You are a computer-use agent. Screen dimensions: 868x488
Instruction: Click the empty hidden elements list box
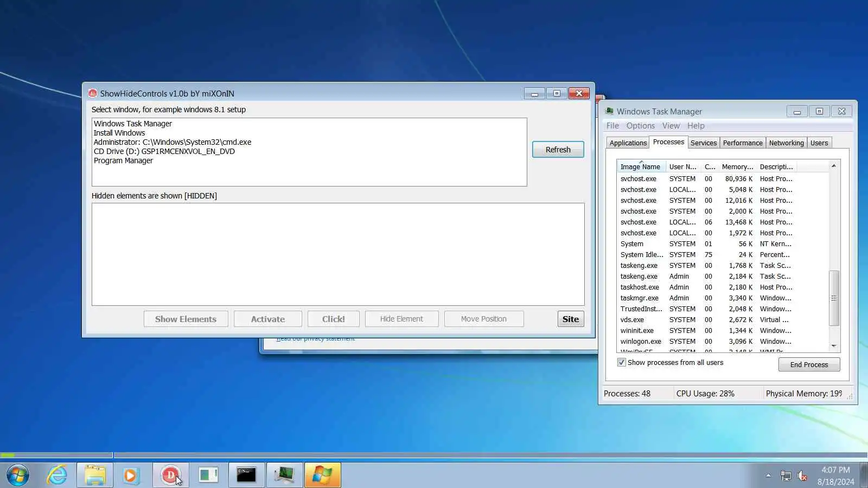(338, 254)
